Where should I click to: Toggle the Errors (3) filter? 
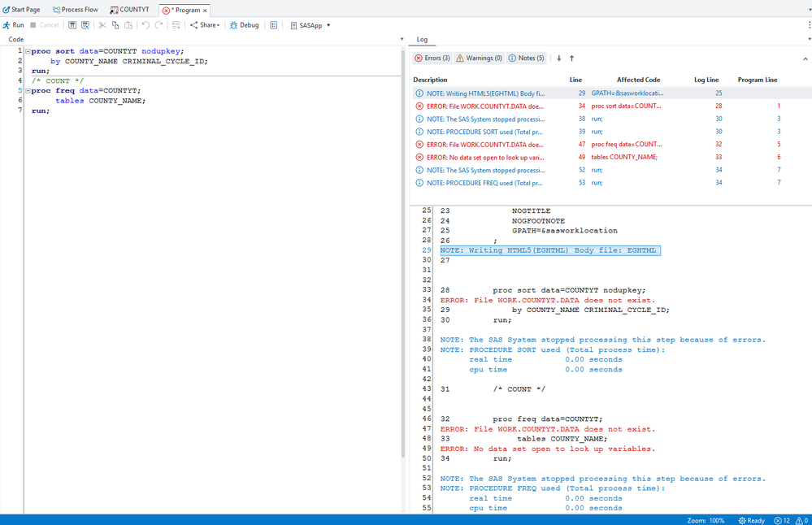pos(432,59)
